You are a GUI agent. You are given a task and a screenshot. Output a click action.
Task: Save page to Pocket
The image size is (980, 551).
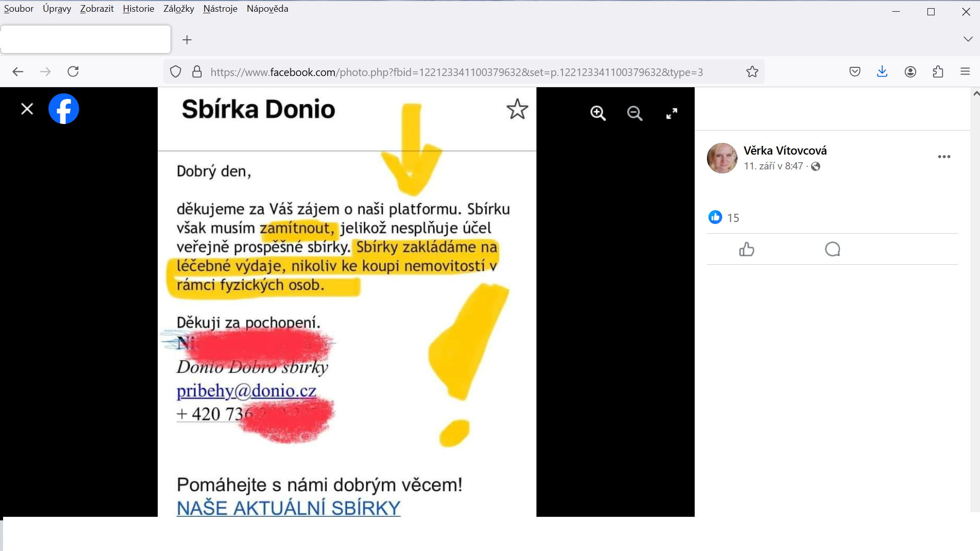pyautogui.click(x=855, y=72)
